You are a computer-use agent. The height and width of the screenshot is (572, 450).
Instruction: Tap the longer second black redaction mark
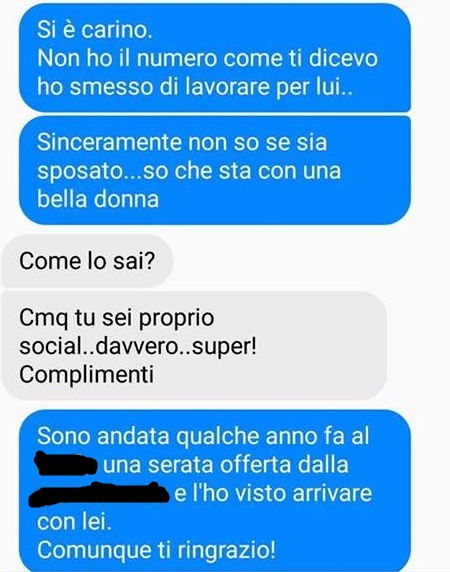pyautogui.click(x=99, y=494)
